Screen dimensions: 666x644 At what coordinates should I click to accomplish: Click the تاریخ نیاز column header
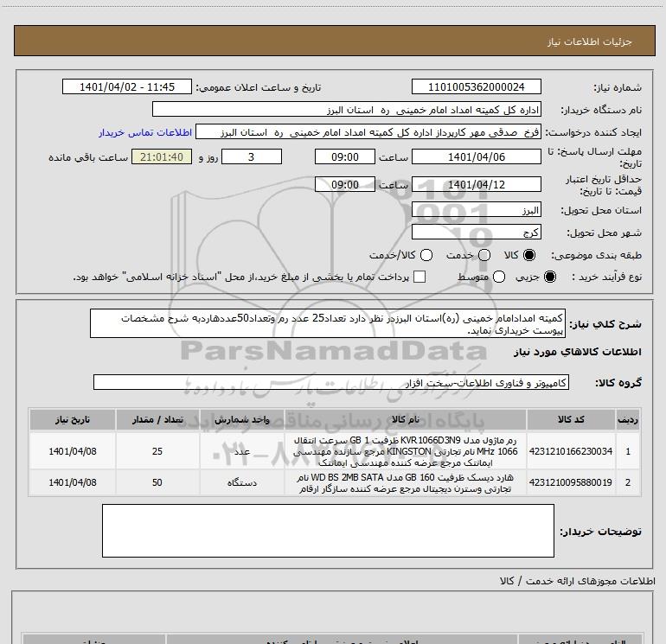tap(72, 419)
